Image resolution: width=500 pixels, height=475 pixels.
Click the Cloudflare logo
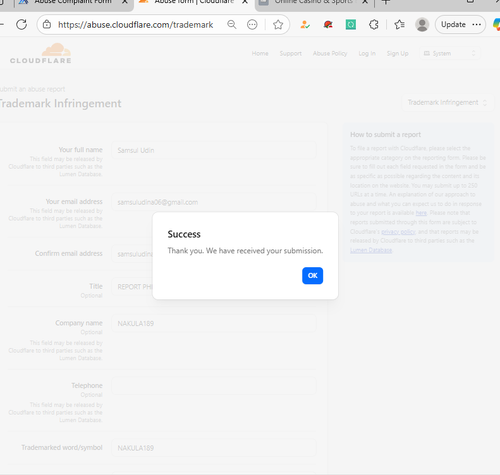coord(41,53)
